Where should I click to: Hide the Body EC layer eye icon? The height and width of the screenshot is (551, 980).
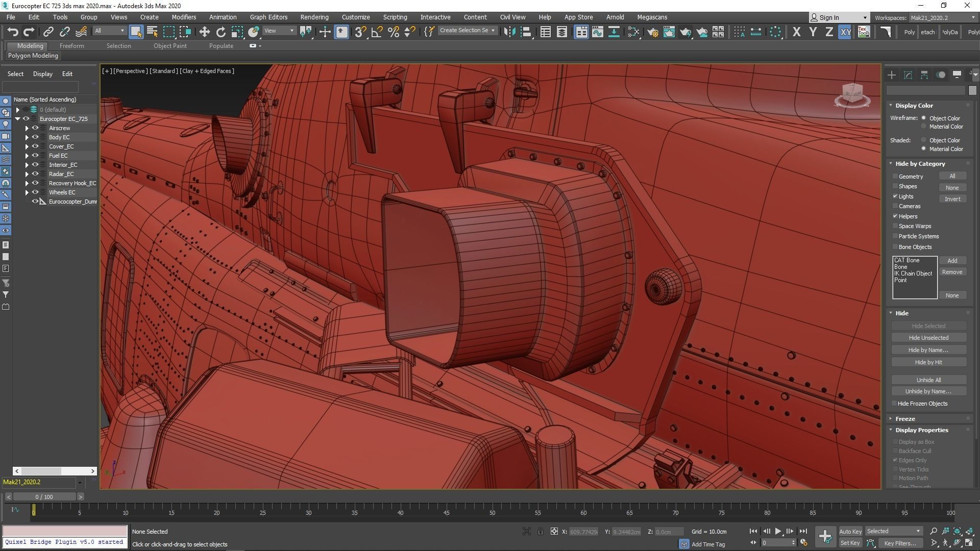35,137
